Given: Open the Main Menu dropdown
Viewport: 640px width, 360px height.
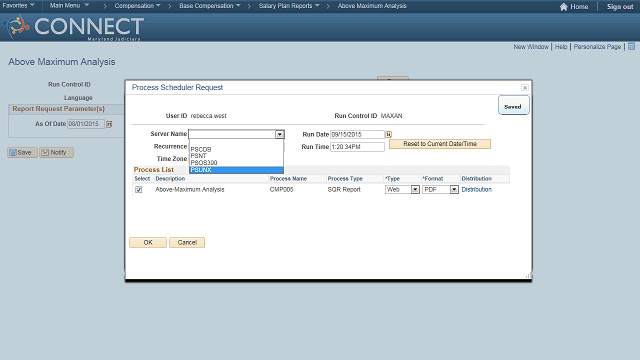Looking at the screenshot, I should pos(69,6).
